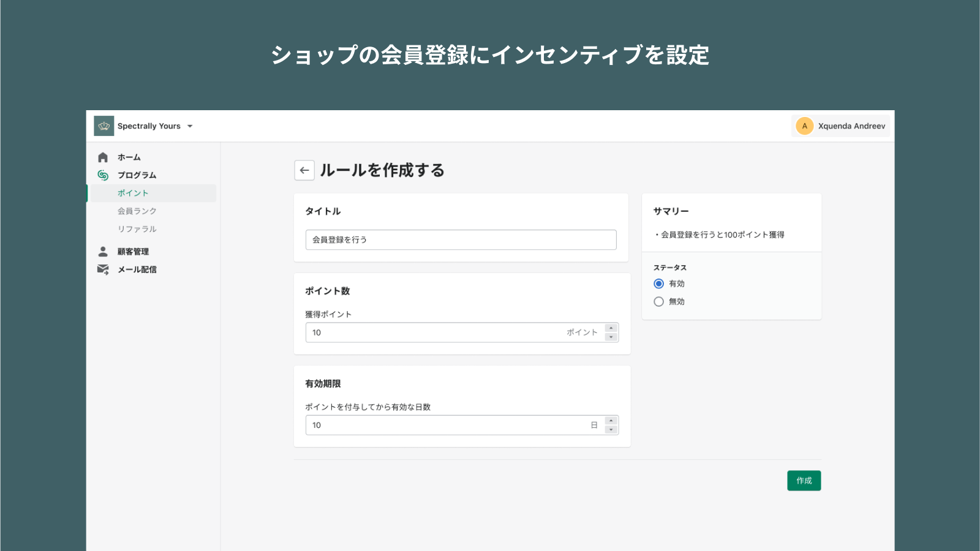
Task: Select the ポイント sidebar item
Action: (152, 193)
